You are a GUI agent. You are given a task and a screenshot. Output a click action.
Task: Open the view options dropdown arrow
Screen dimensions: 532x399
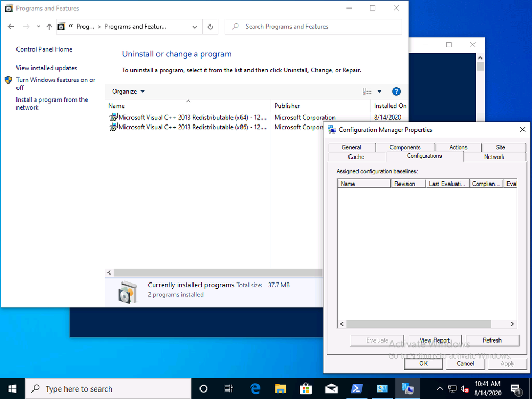coord(379,92)
